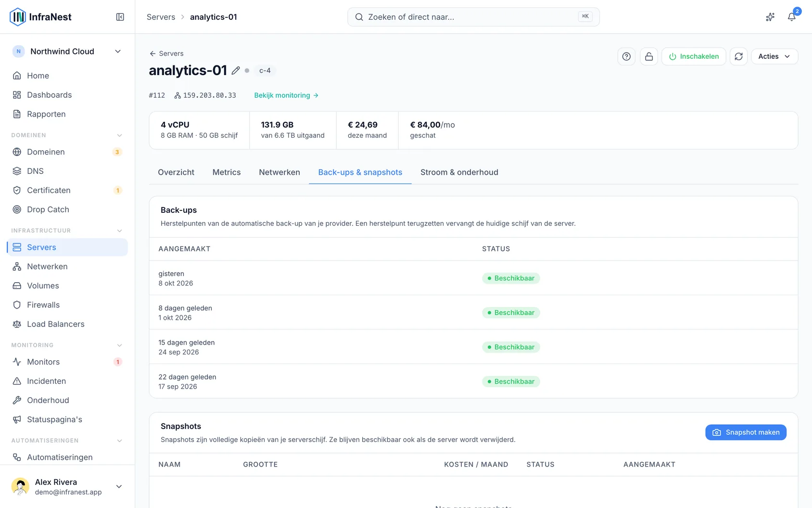The width and height of the screenshot is (812, 508).
Task: Open Load Balancers in the sidebar
Action: pyautogui.click(x=67, y=324)
